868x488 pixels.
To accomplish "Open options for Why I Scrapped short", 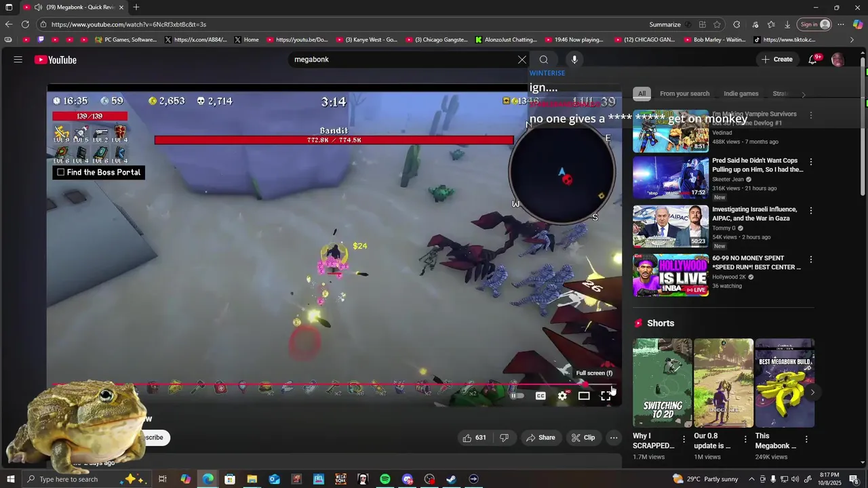I will (x=684, y=440).
